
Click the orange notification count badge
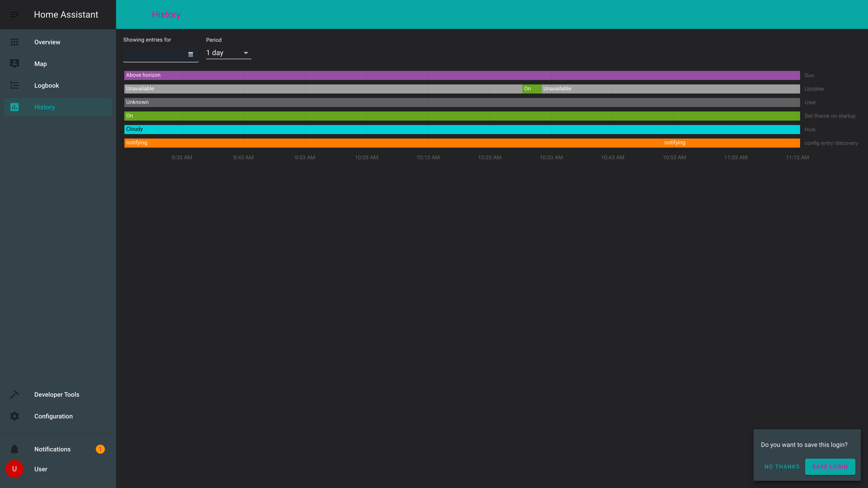pos(100,449)
